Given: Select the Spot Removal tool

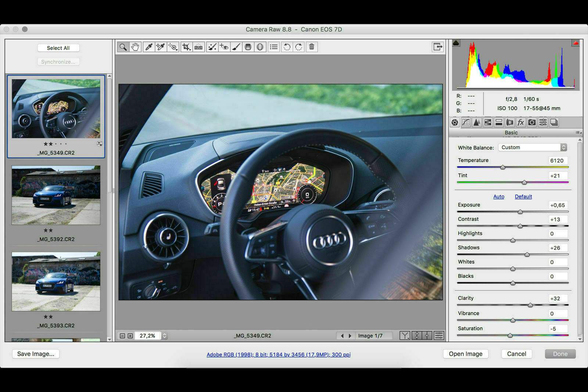Looking at the screenshot, I should (212, 47).
